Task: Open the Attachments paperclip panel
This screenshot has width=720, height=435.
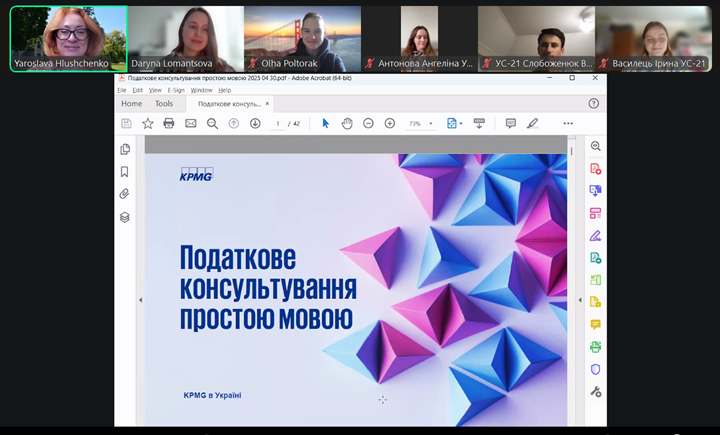Action: (125, 194)
